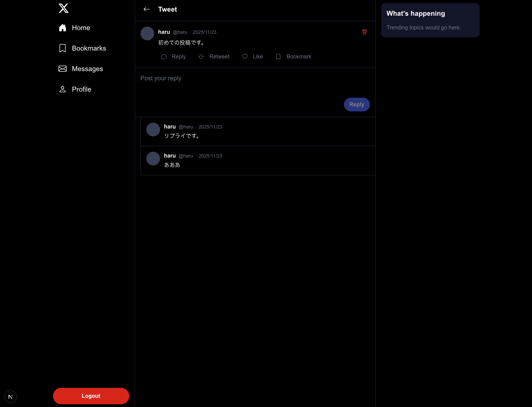Click the Bookmarks sidebar icon
Image resolution: width=532 pixels, height=407 pixels.
coord(63,48)
